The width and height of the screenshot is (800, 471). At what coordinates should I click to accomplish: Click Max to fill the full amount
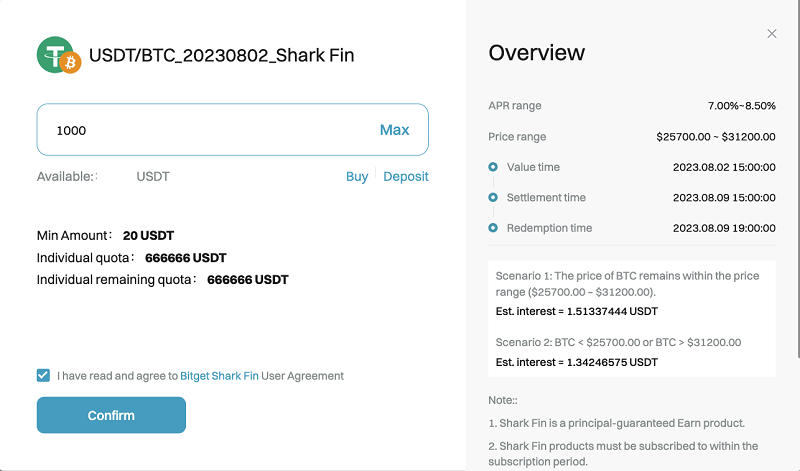[x=394, y=130]
